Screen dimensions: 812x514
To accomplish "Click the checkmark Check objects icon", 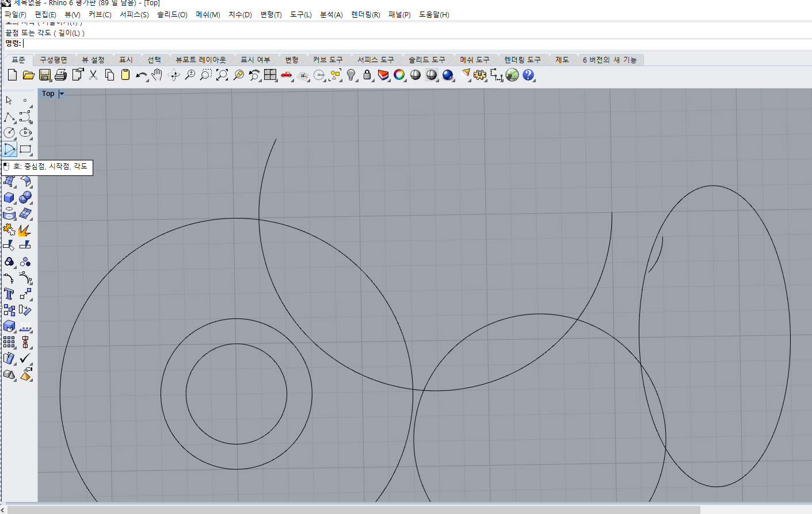I will click(25, 358).
